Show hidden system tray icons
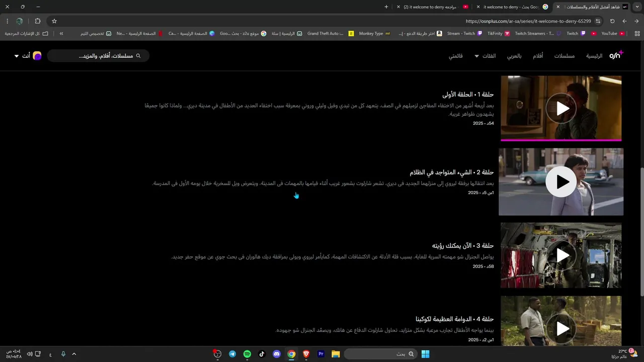 point(74,354)
